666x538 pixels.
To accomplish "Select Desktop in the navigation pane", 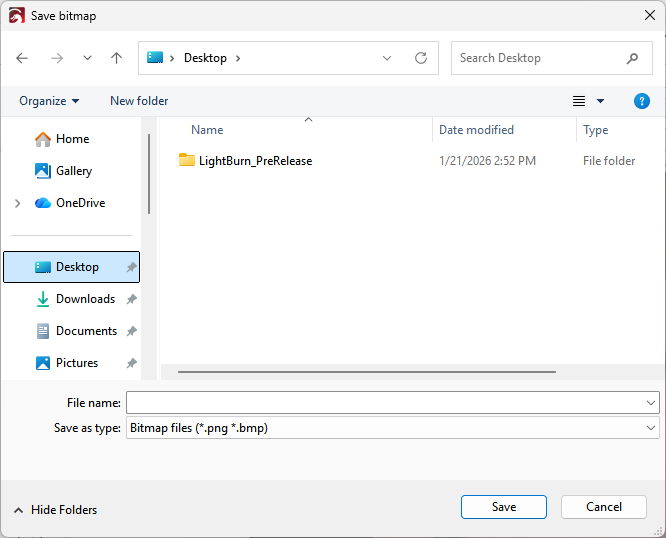I will point(71,267).
